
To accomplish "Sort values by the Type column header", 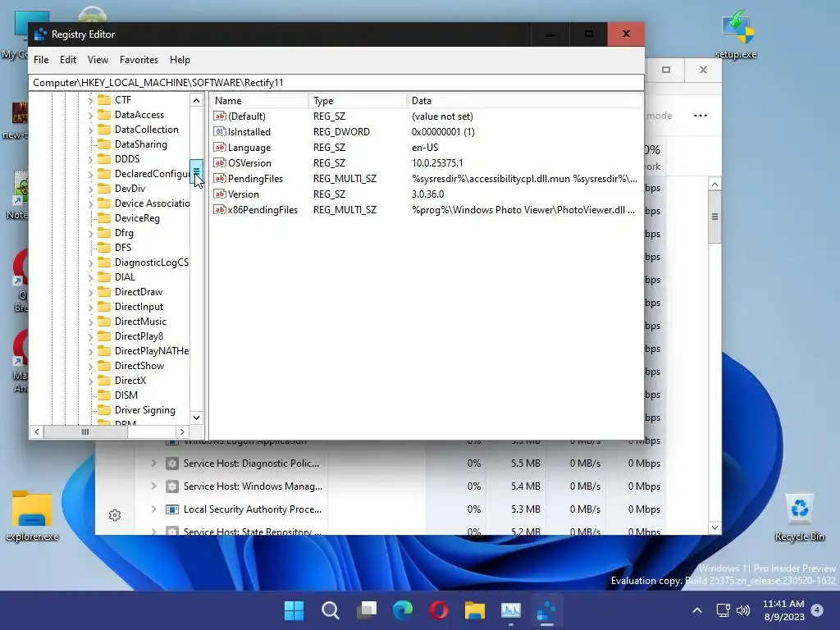I will click(358, 101).
